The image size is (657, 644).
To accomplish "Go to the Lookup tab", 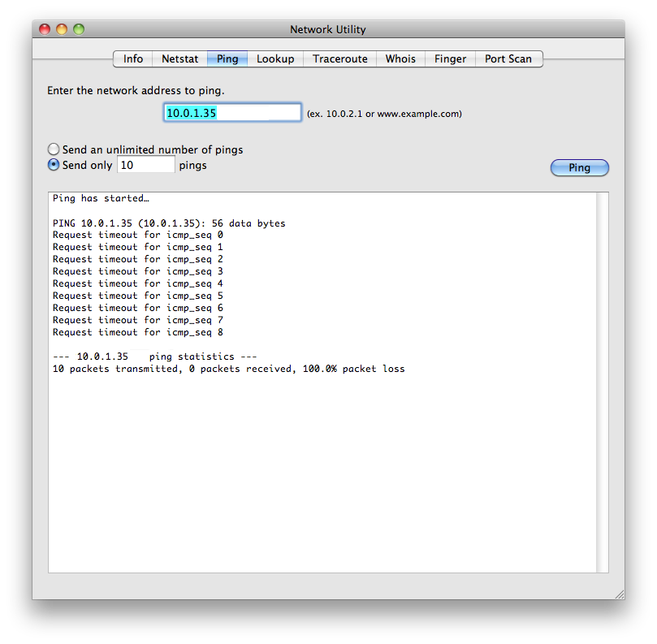I will (x=275, y=58).
